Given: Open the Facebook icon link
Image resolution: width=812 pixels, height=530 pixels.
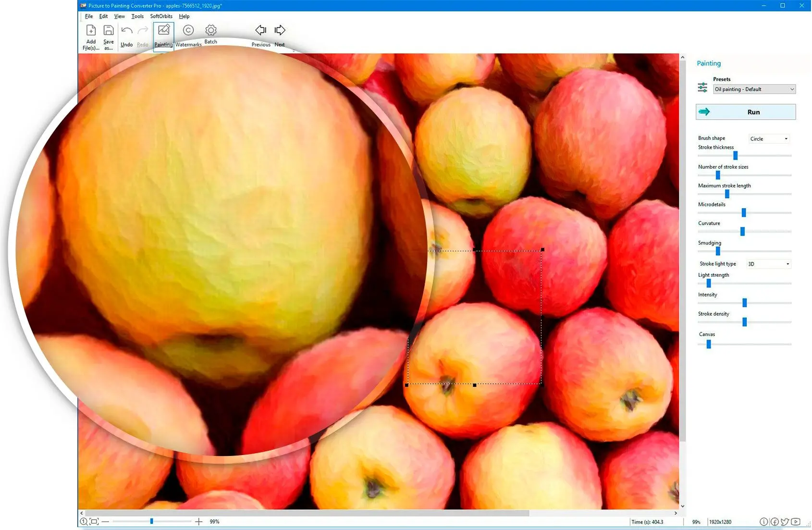Looking at the screenshot, I should click(x=775, y=522).
